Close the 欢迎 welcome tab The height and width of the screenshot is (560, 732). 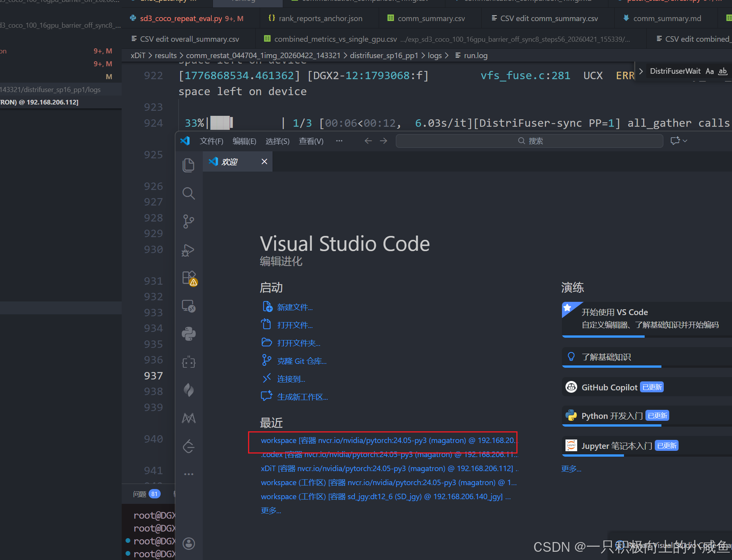pyautogui.click(x=264, y=161)
